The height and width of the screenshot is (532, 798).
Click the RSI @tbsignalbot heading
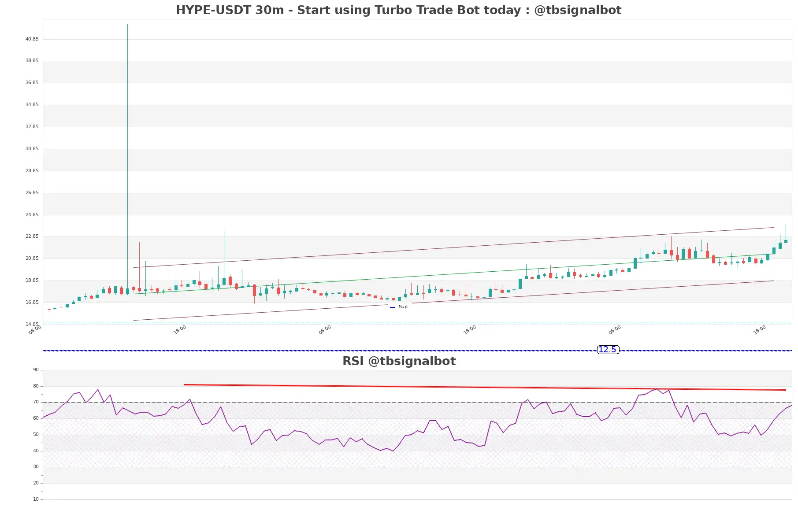click(399, 361)
